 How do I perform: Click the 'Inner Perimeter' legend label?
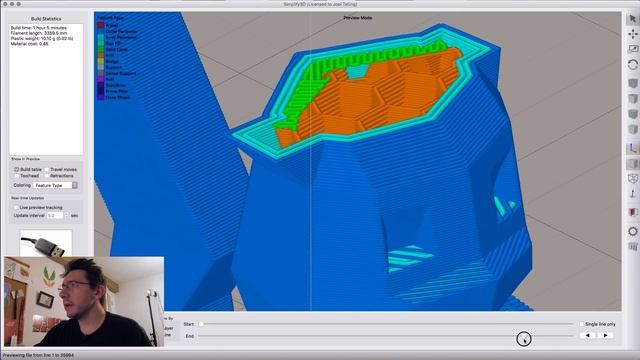(121, 37)
